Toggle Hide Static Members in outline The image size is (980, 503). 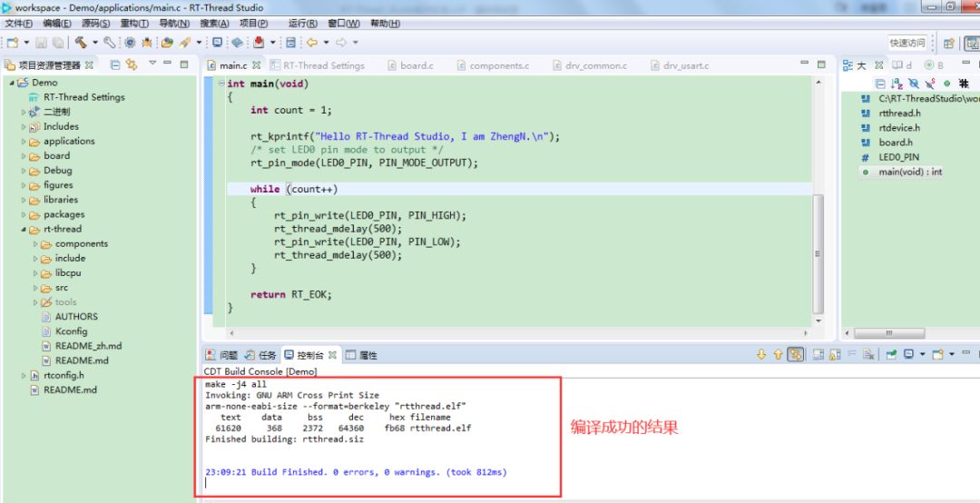(931, 84)
